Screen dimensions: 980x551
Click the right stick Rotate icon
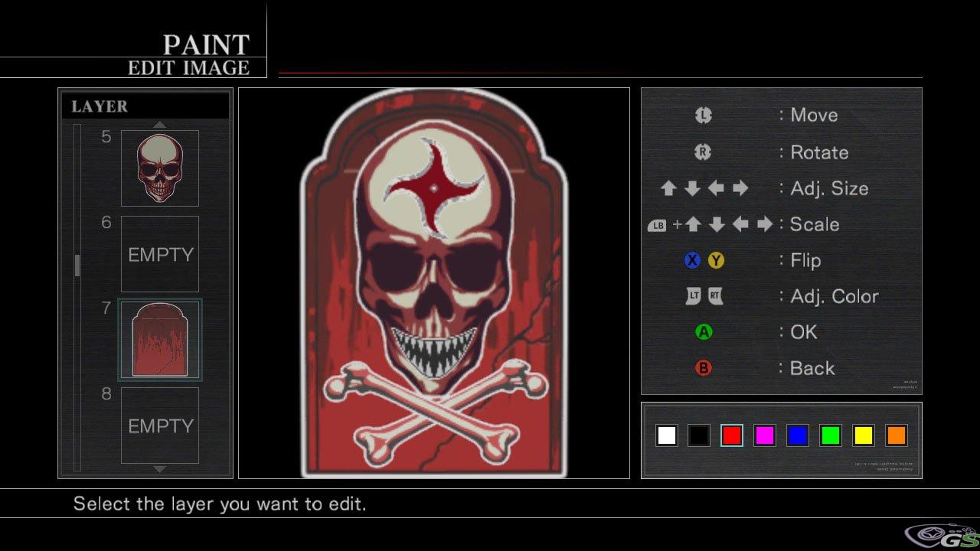click(x=703, y=152)
